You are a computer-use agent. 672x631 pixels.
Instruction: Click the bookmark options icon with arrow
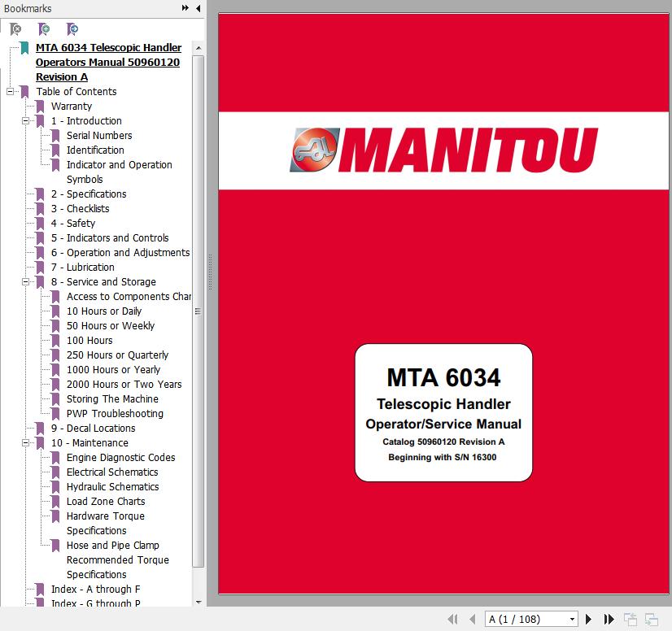coord(72,29)
